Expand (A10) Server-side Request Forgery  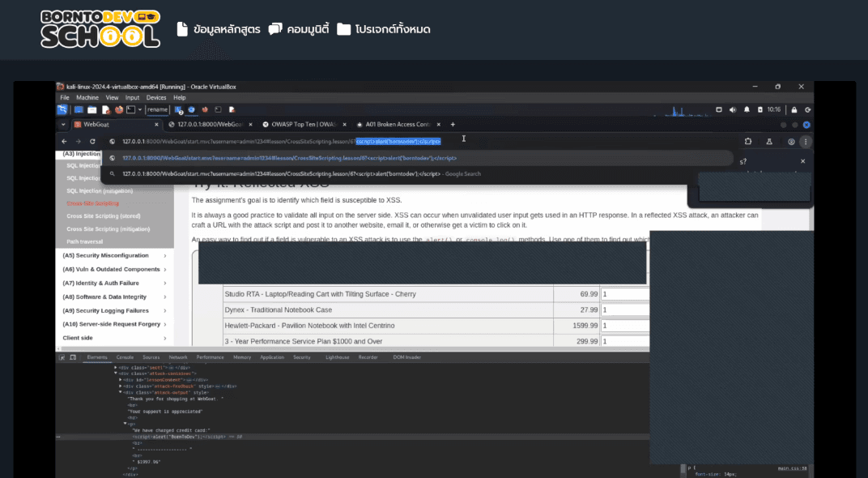tap(115, 324)
